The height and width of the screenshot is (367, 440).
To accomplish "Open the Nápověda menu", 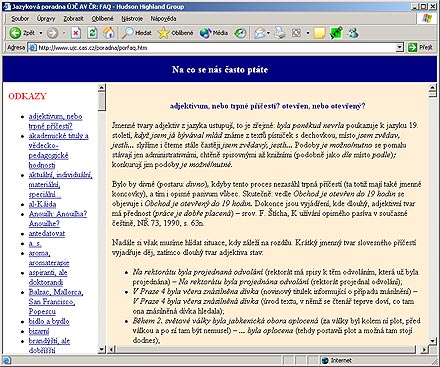I will click(163, 19).
